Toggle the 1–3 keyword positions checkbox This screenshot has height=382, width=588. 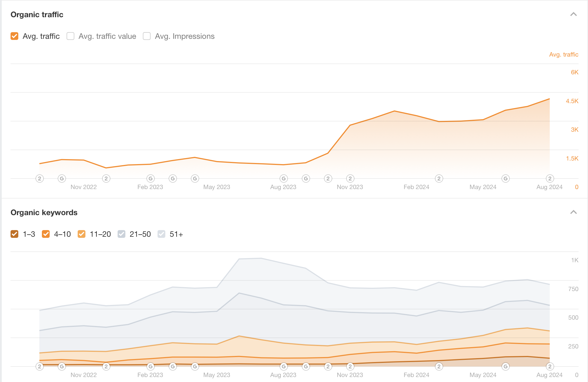coord(14,234)
